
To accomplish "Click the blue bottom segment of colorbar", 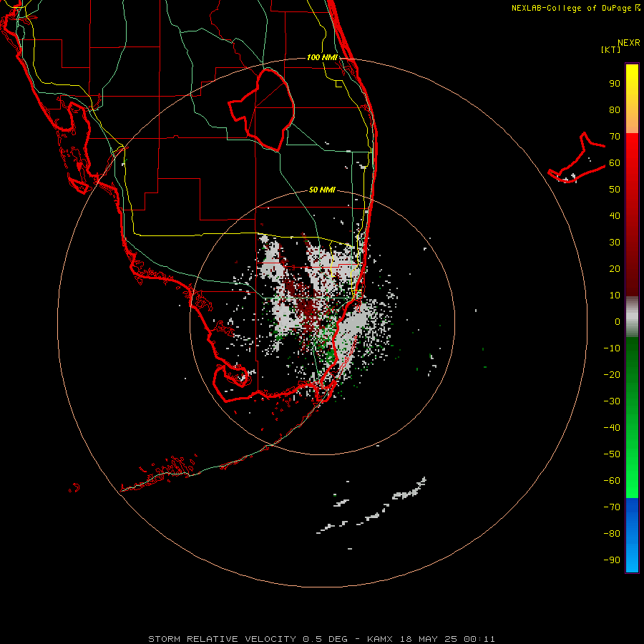I will pyautogui.click(x=632, y=535).
